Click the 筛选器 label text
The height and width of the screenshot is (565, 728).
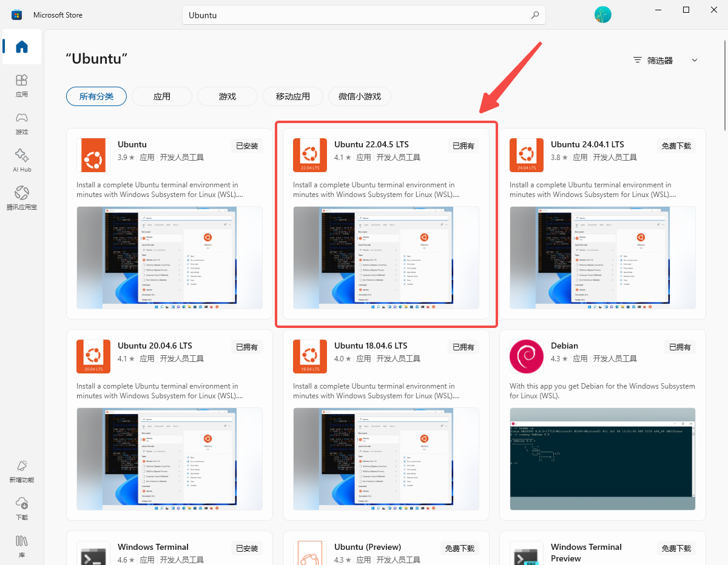[x=660, y=61]
